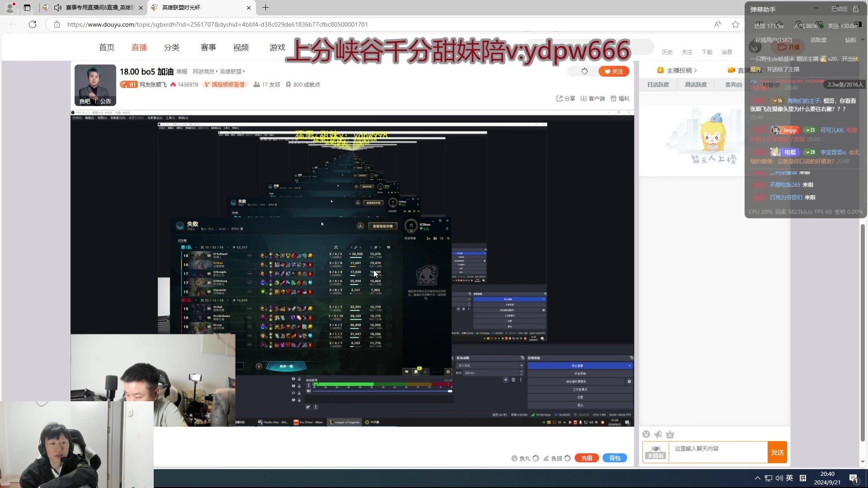
Task: Click the crown noble icon in chat
Action: [670, 434]
